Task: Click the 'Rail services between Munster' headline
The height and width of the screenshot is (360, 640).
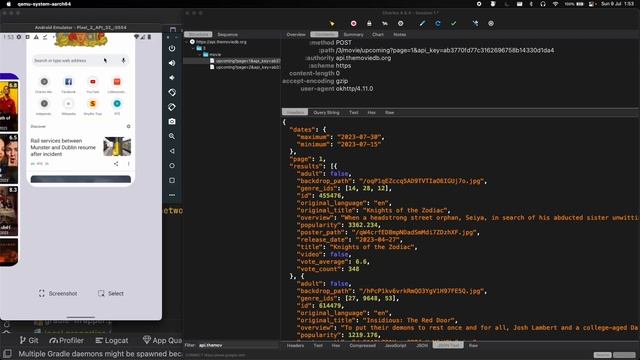Action: click(x=63, y=147)
